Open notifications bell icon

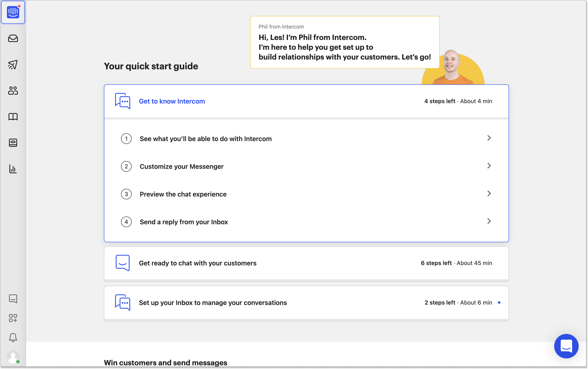13,338
